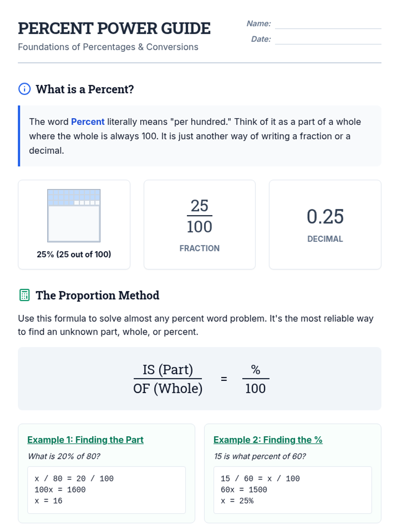Click the DECIMAL card label
The width and height of the screenshot is (399, 532).
[325, 239]
